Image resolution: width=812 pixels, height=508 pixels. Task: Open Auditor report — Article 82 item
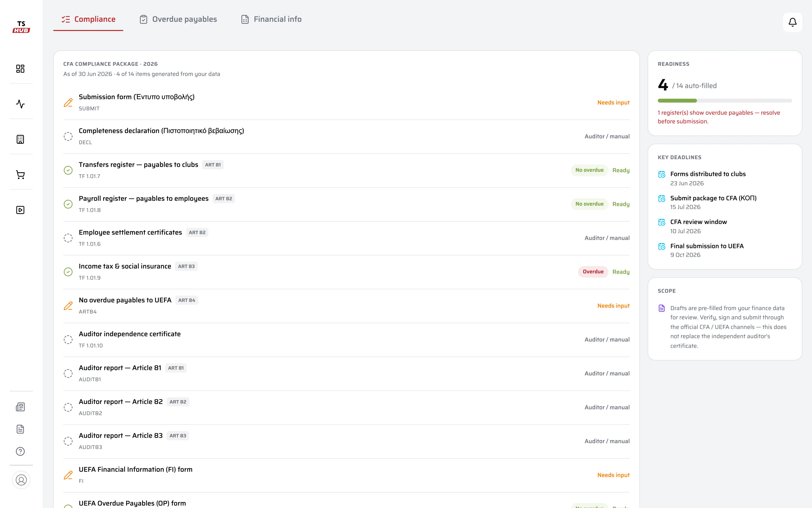pos(346,407)
